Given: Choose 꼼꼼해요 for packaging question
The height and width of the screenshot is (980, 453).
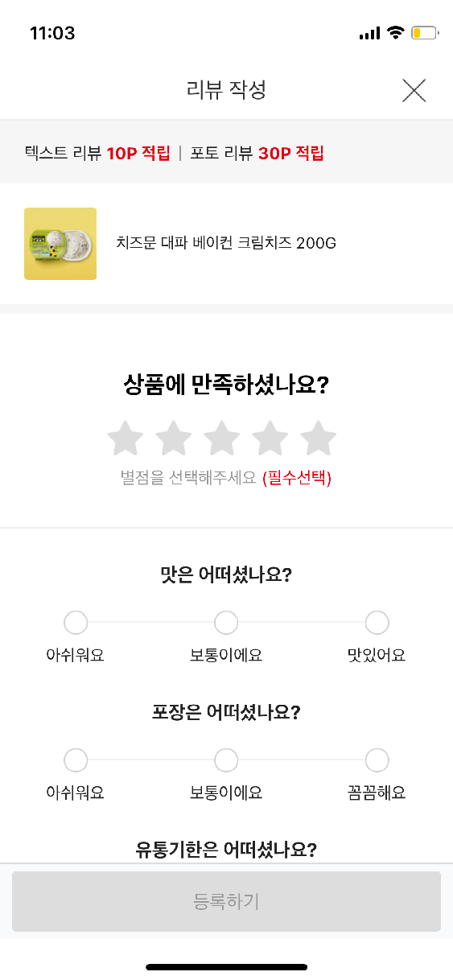Looking at the screenshot, I should tap(377, 760).
